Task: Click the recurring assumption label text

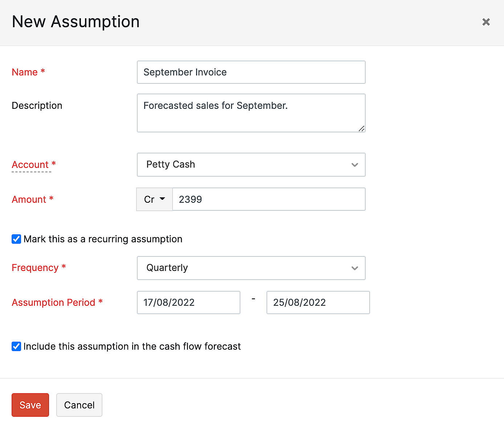Action: pyautogui.click(x=103, y=239)
